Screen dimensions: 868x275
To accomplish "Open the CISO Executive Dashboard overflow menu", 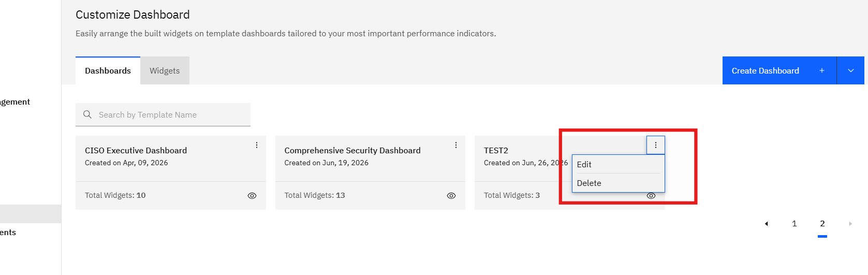I will (257, 145).
